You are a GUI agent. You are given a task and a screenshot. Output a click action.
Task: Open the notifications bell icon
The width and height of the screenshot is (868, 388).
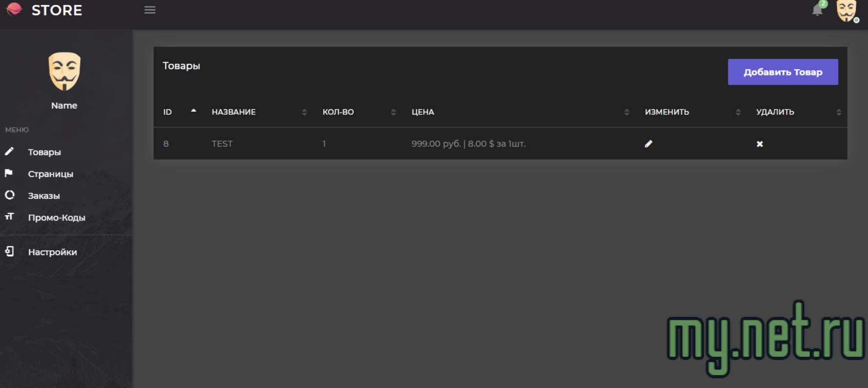coord(817,10)
